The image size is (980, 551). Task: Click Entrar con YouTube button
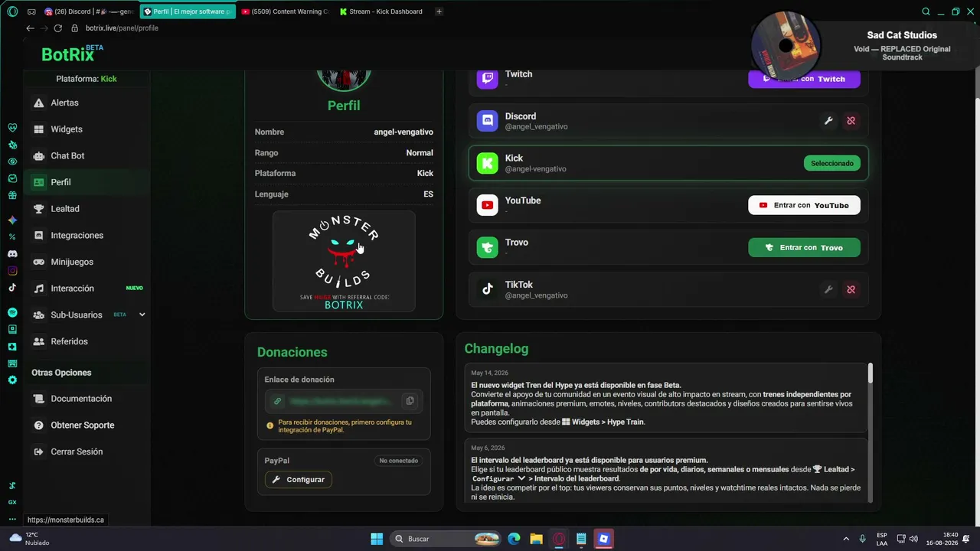click(804, 205)
